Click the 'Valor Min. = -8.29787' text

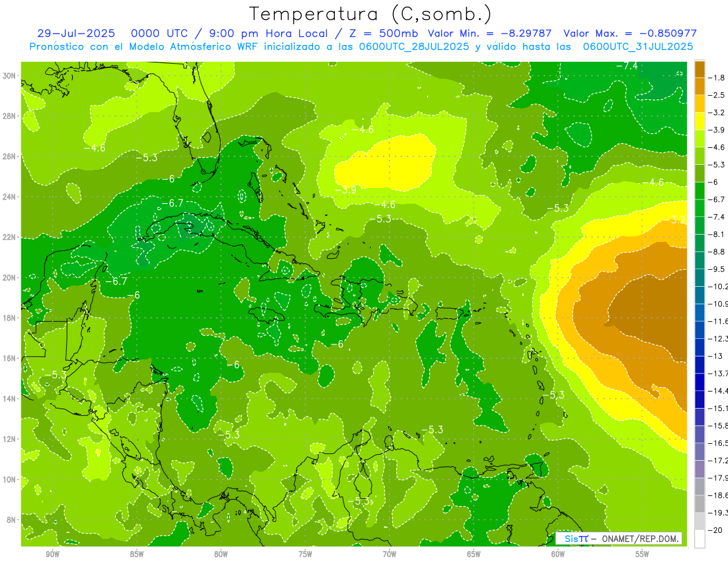click(x=490, y=33)
